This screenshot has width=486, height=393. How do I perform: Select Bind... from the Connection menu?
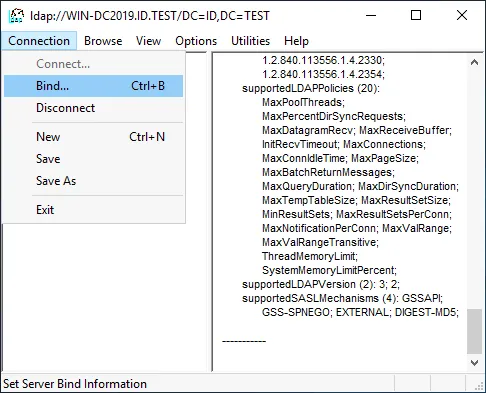[93, 86]
